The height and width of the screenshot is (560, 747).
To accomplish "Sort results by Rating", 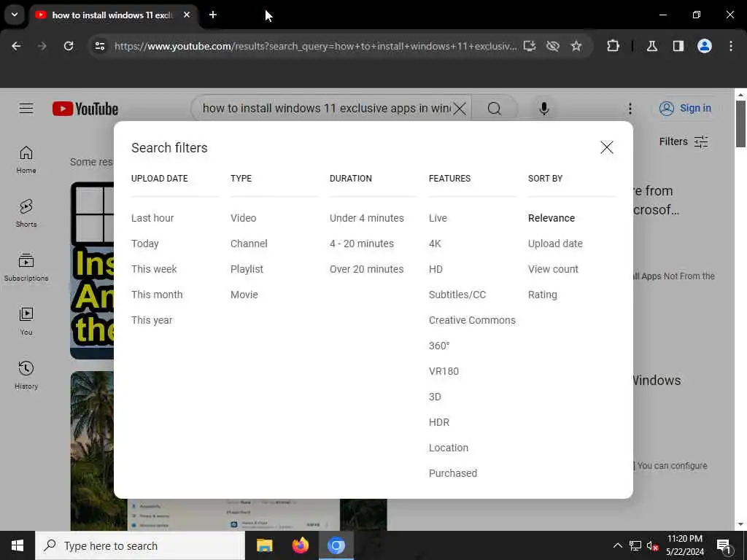I will 542,295.
